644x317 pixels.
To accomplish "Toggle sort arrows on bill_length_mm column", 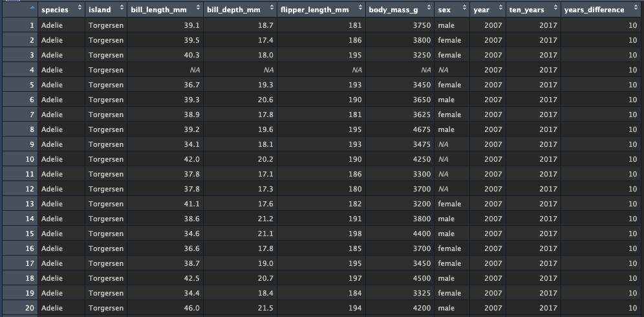I will click(199, 7).
